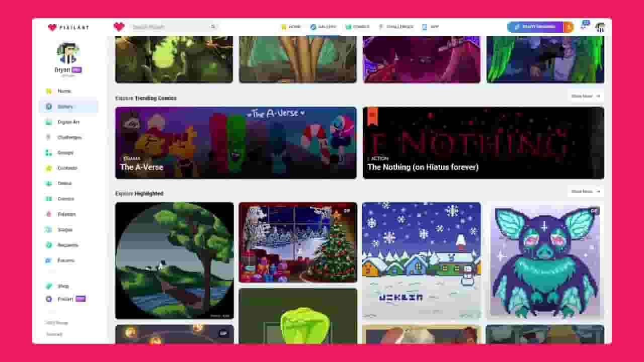Screen dimensions: 644x362
Task: Open the yellow tree trunks artwork at top
Action: pyautogui.click(x=298, y=59)
